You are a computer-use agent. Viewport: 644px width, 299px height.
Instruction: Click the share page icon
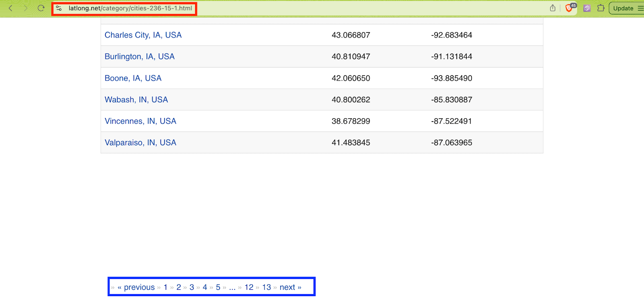[553, 8]
